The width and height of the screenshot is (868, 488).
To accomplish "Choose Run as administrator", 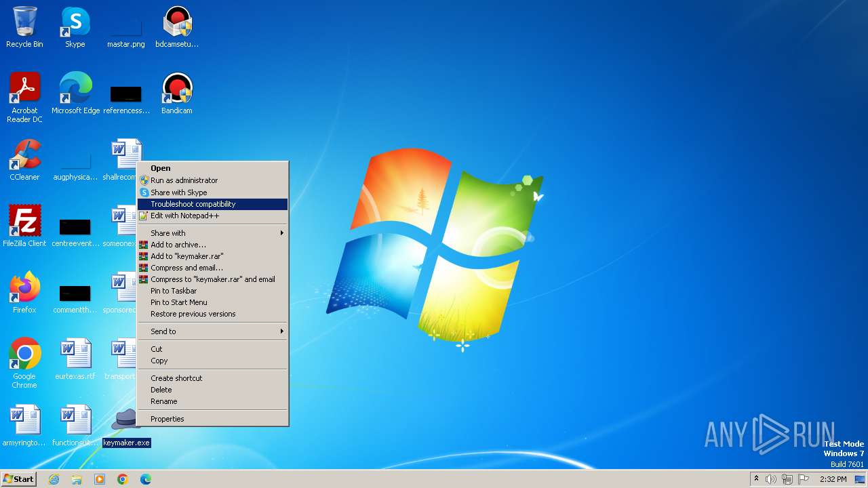I will click(x=213, y=180).
